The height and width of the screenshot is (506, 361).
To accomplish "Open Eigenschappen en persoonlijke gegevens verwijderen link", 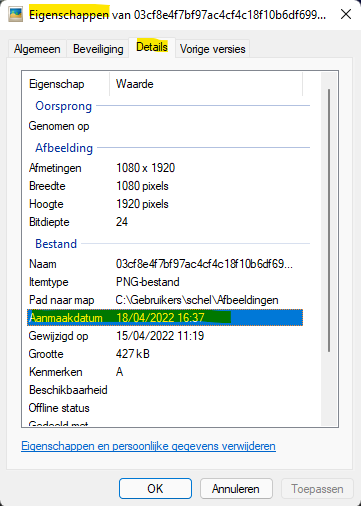I will (148, 446).
